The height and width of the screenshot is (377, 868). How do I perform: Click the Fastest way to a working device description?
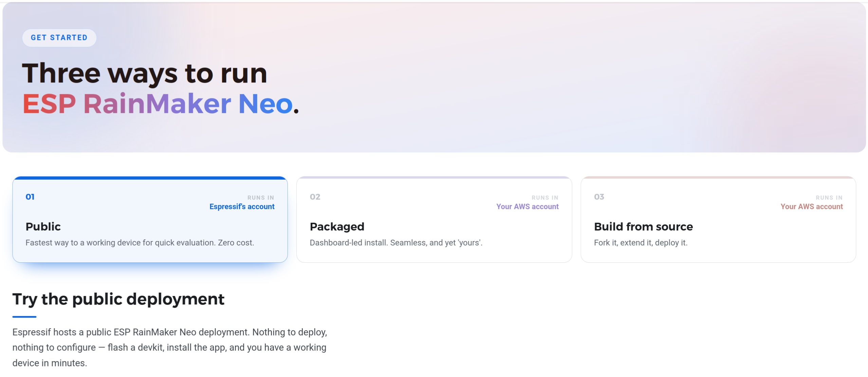[140, 243]
